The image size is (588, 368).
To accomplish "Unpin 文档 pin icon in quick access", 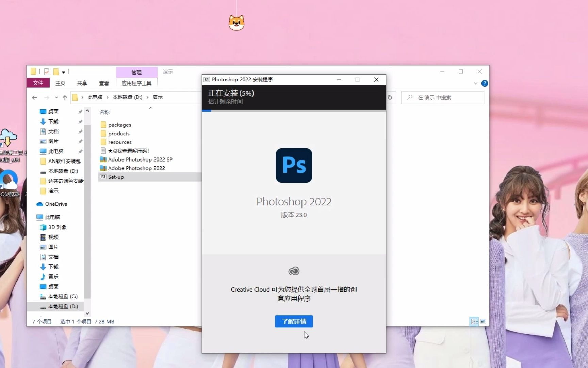I will (80, 132).
